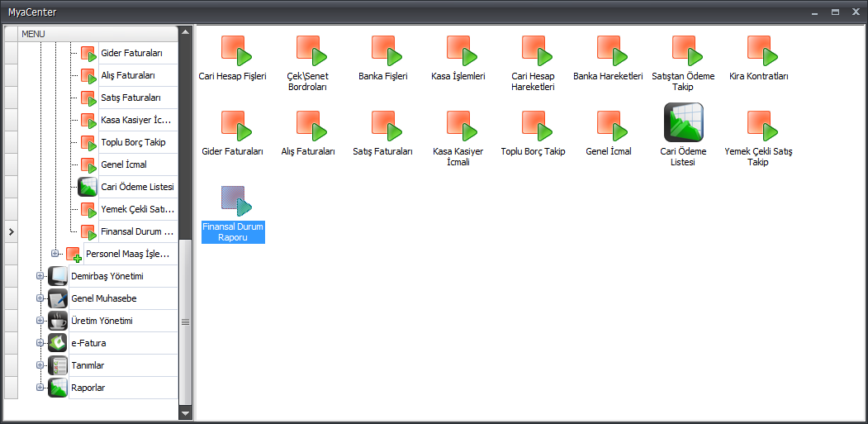This screenshot has width=868, height=424.
Task: Click the tree scrollbar thumb
Action: coord(185,322)
